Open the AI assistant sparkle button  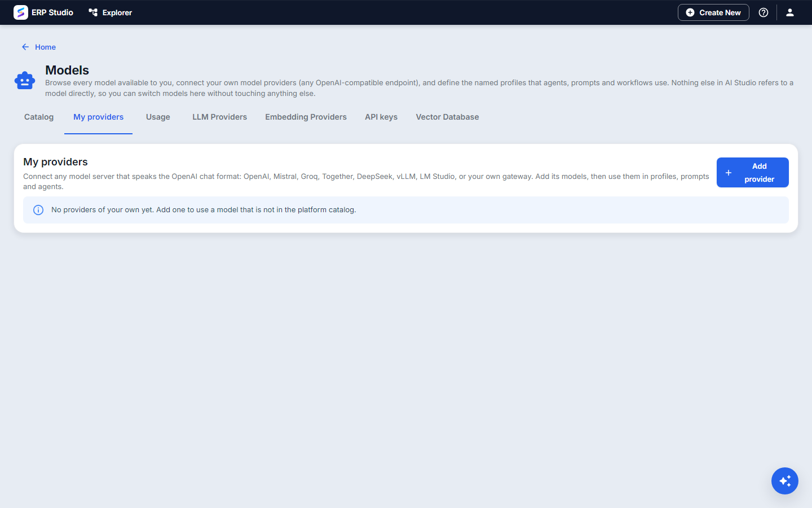pos(785,481)
